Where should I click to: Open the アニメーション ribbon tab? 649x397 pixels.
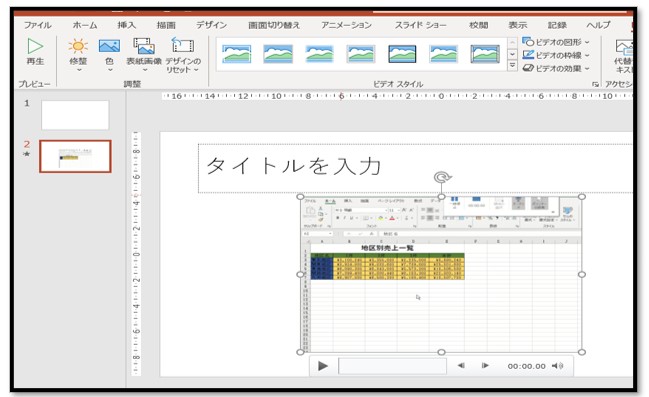click(346, 25)
